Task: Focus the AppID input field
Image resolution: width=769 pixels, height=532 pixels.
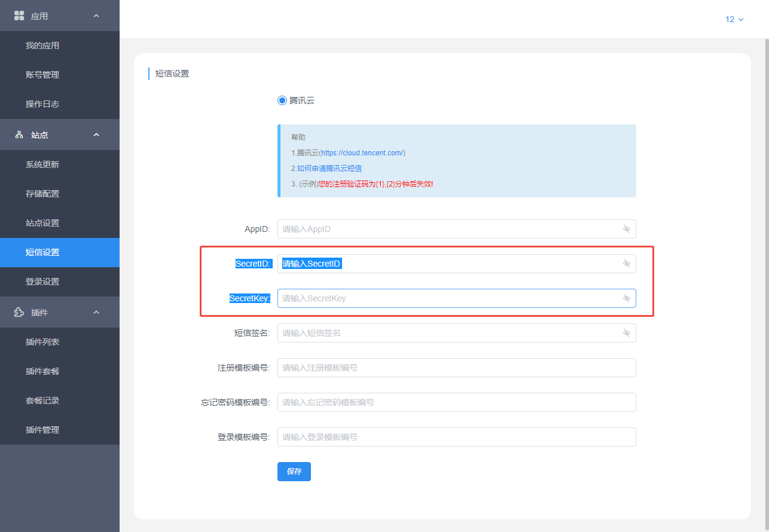Action: pos(457,229)
